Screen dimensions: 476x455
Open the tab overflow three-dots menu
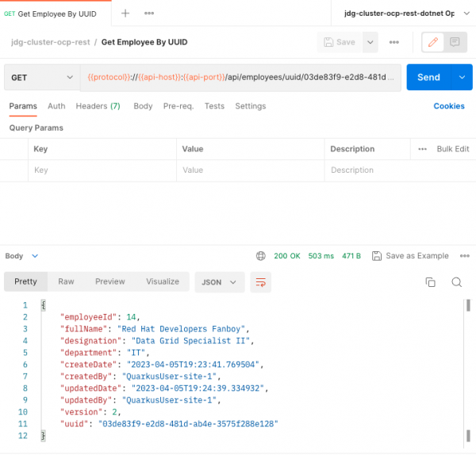tap(149, 13)
